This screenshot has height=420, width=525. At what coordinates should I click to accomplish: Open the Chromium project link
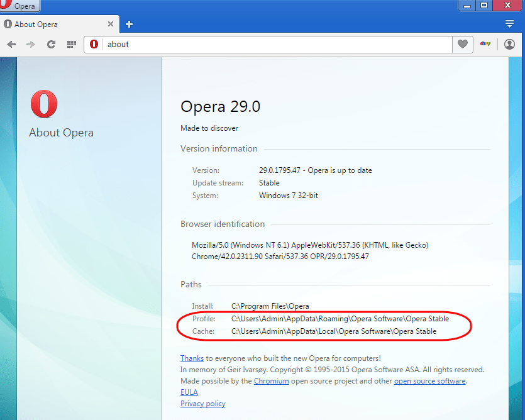tap(271, 381)
